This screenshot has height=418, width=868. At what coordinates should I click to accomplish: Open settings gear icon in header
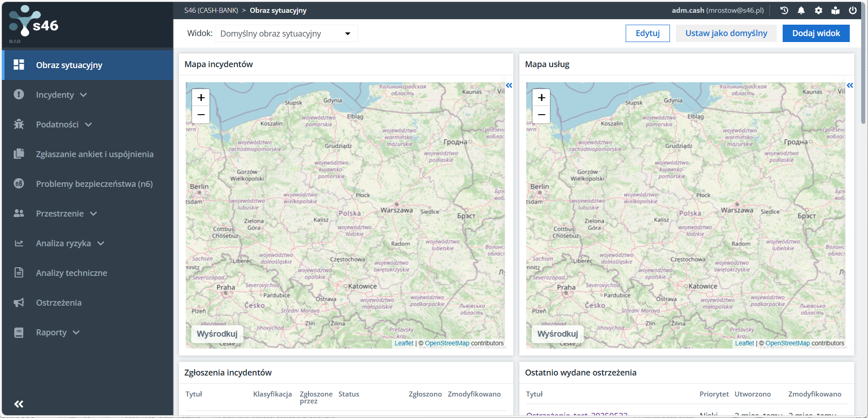(818, 11)
